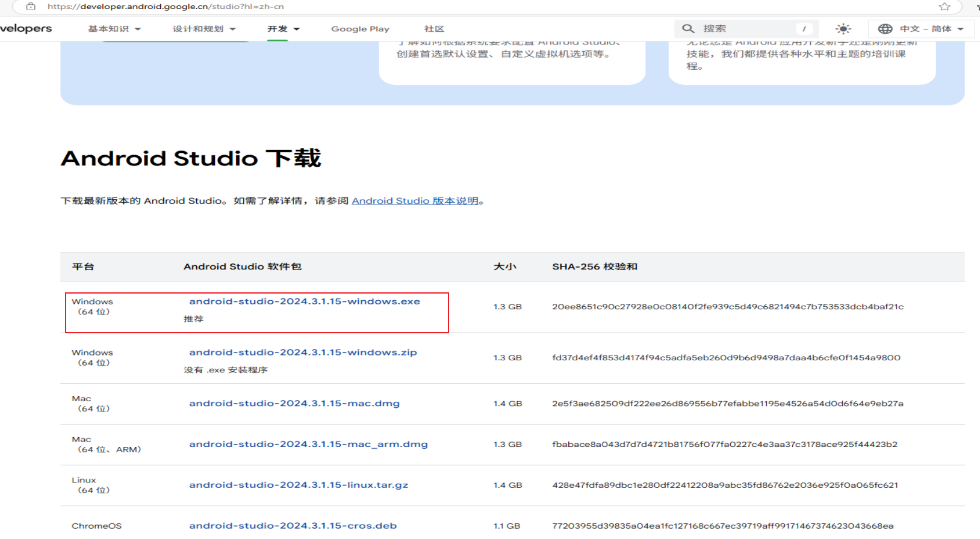Image resolution: width=980 pixels, height=539 pixels.
Task: Select the SHA-256 checksum starting with fd37d4ef
Action: pos(726,358)
